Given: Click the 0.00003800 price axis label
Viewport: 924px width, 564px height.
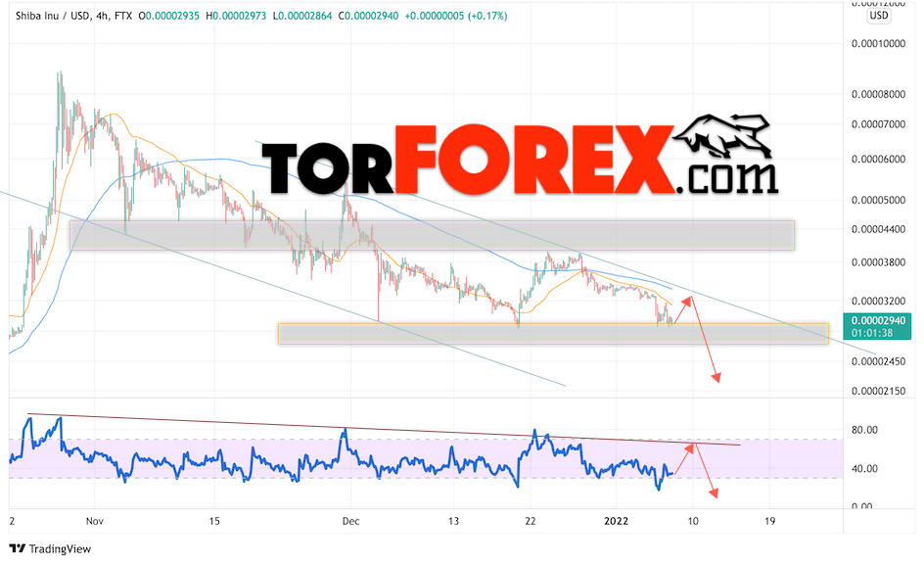Looking at the screenshot, I should (x=878, y=262).
